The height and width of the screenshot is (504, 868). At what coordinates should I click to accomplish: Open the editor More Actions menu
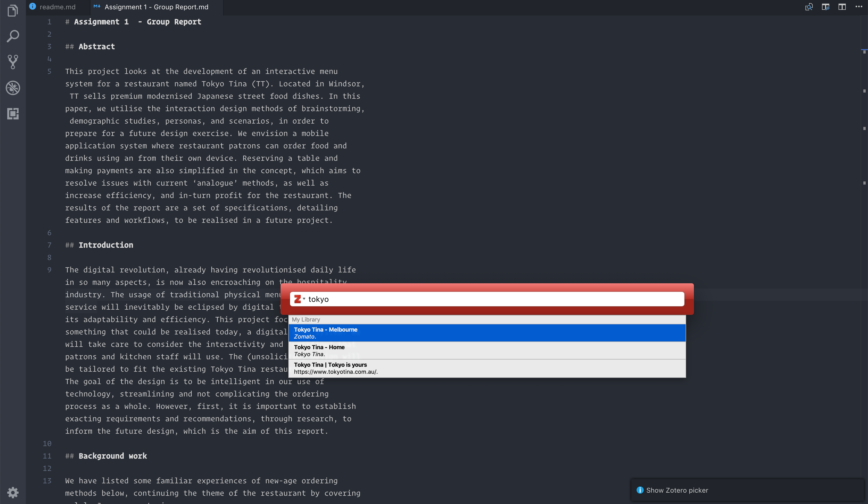(x=859, y=7)
